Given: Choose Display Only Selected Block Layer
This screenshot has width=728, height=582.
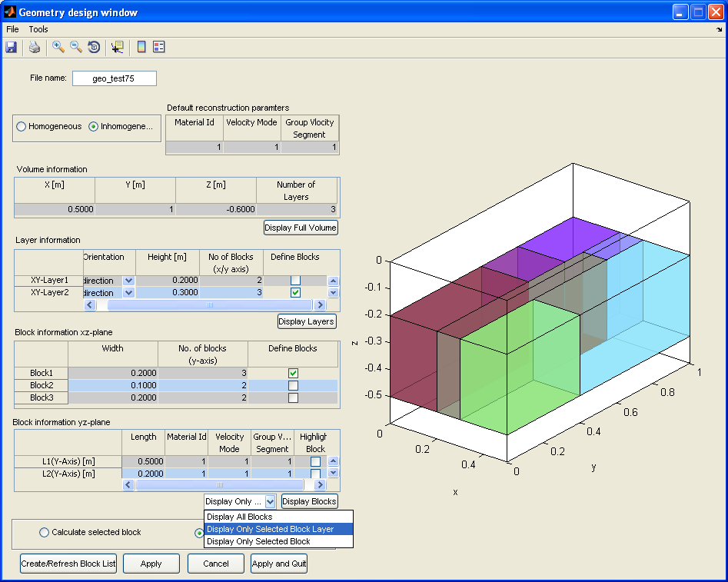Looking at the screenshot, I should (278, 529).
